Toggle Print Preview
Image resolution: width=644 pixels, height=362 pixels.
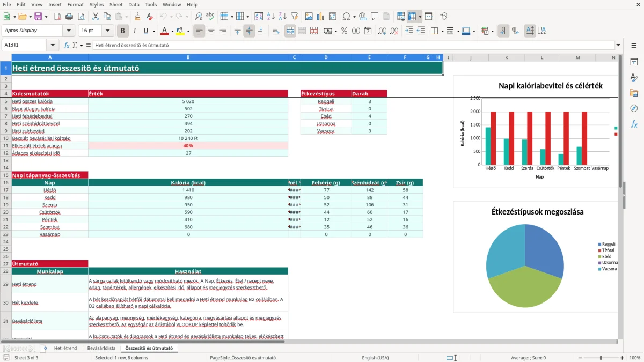[x=81, y=17]
